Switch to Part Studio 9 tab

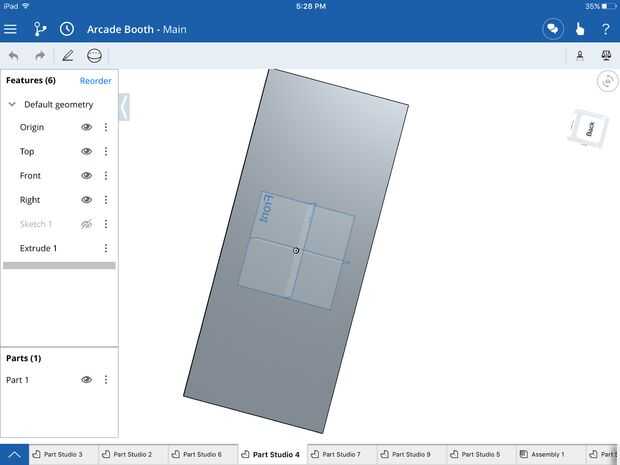[411, 455]
